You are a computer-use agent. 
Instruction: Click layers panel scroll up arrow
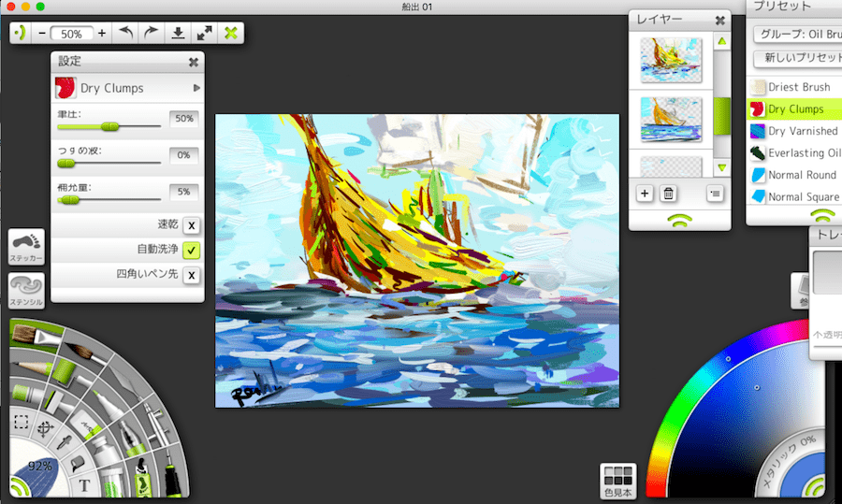tap(722, 41)
